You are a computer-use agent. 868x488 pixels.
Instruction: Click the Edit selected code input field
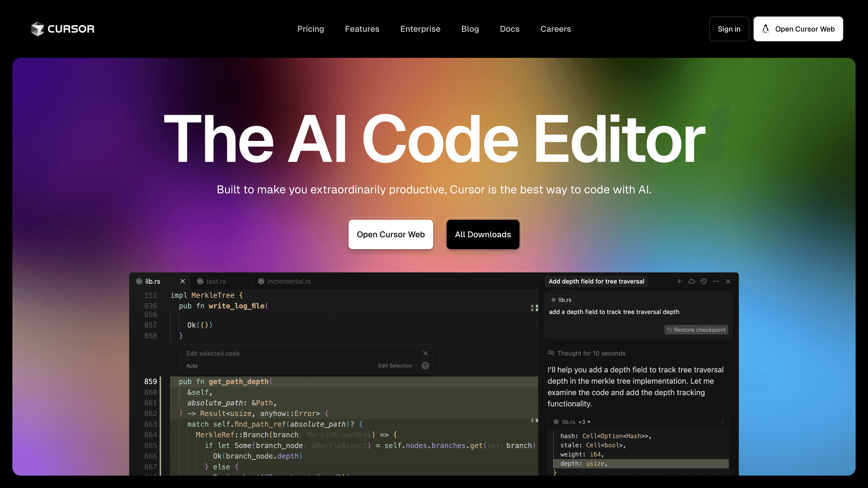click(297, 353)
